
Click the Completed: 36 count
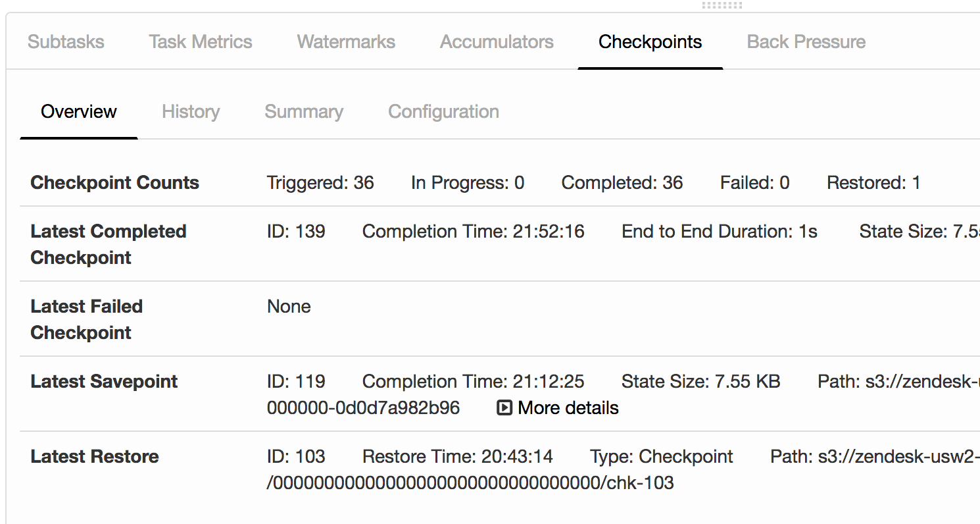click(x=622, y=183)
